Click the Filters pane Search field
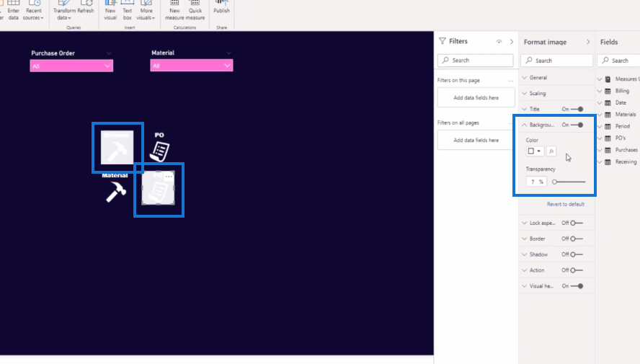The height and width of the screenshot is (364, 640). [475, 61]
